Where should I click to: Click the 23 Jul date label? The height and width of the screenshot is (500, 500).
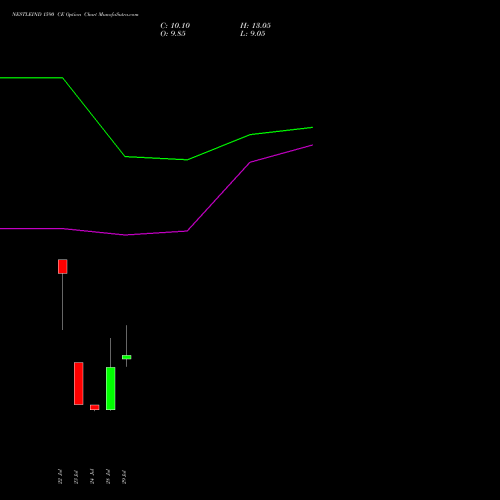click(76, 477)
